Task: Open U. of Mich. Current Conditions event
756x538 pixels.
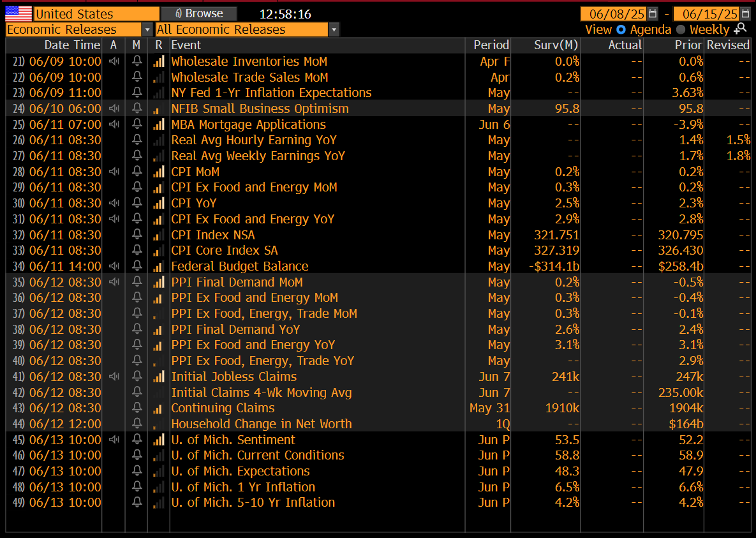Action: 258,456
